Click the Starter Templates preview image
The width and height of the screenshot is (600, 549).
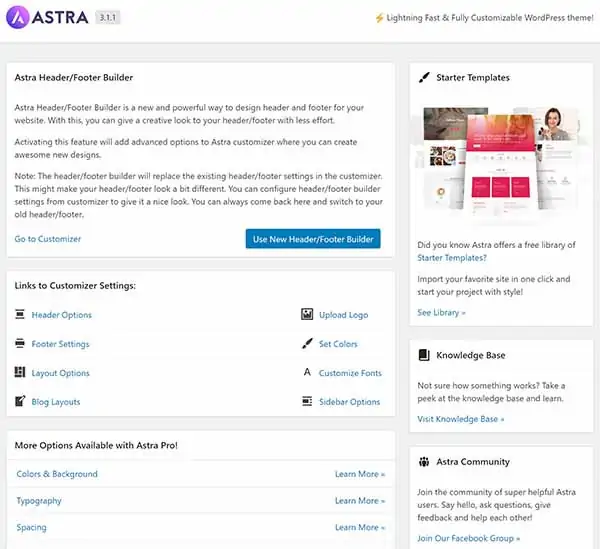501,160
